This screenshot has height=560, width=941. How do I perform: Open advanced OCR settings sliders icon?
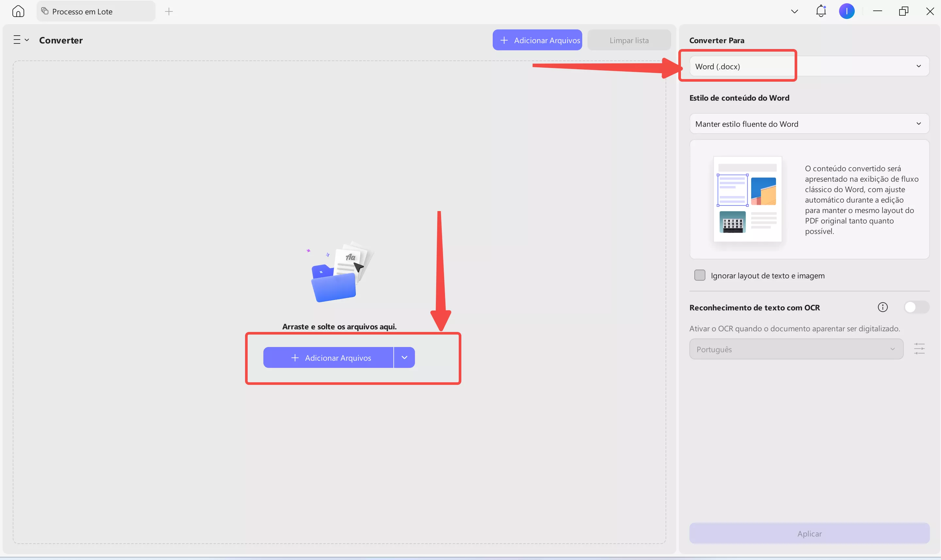[919, 349]
